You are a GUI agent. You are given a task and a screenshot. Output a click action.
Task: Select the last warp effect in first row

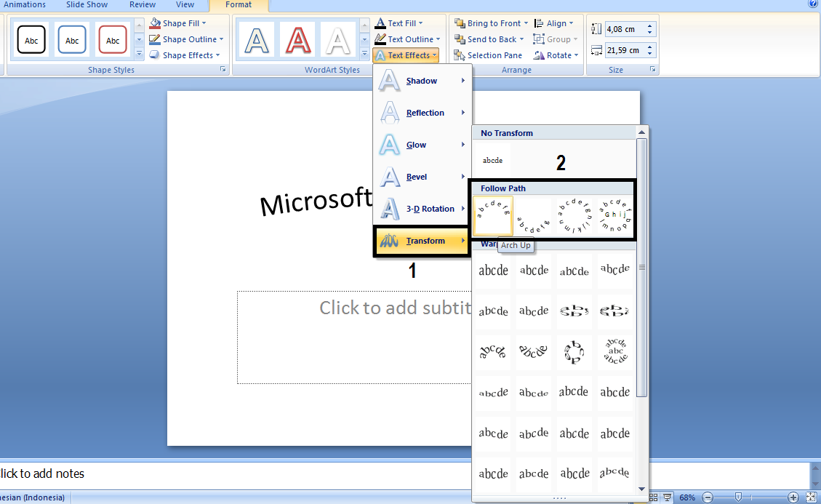pos(614,271)
